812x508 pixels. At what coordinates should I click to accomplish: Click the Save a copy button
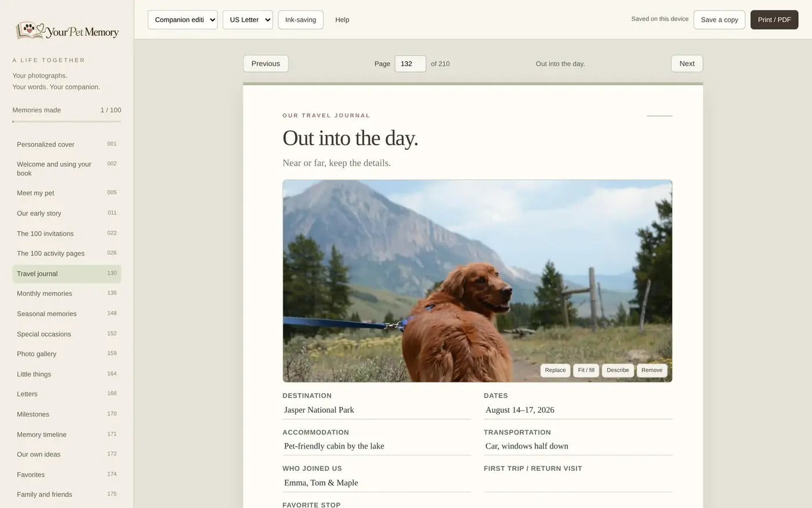click(x=719, y=20)
